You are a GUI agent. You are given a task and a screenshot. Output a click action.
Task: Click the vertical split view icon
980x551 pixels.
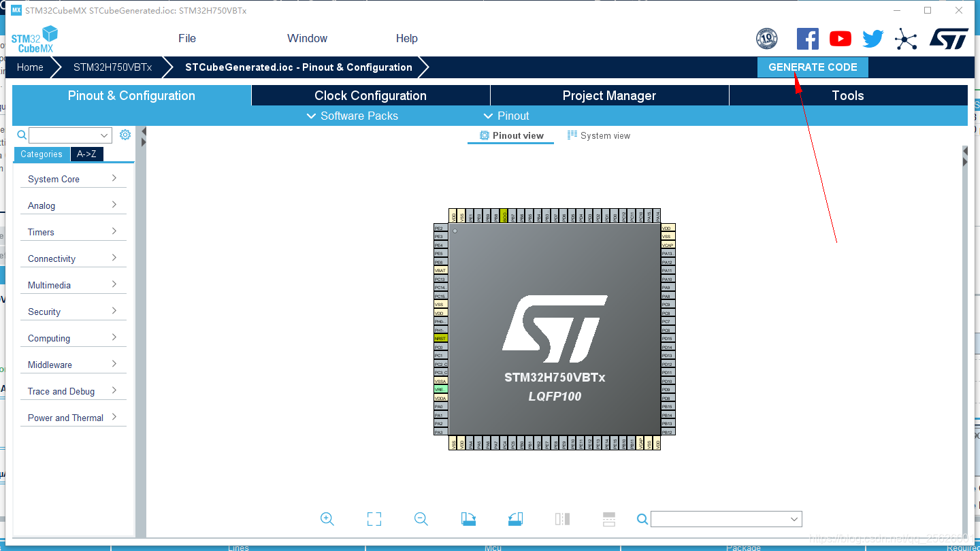tap(562, 519)
